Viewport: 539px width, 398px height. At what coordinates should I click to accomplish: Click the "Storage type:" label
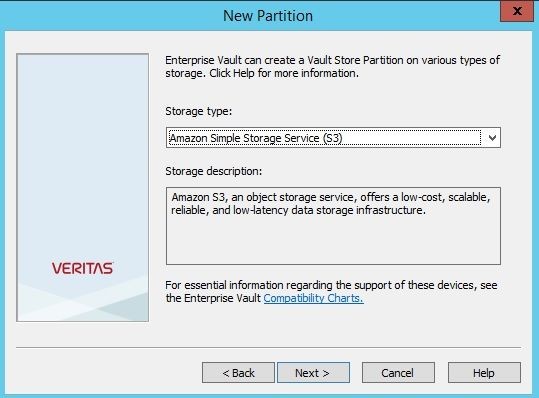[x=199, y=111]
